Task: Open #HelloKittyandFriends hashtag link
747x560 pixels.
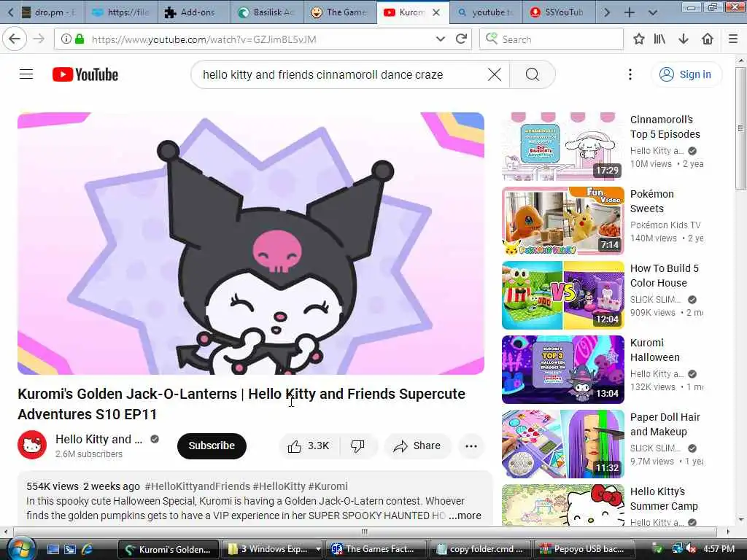Action: coord(197,486)
